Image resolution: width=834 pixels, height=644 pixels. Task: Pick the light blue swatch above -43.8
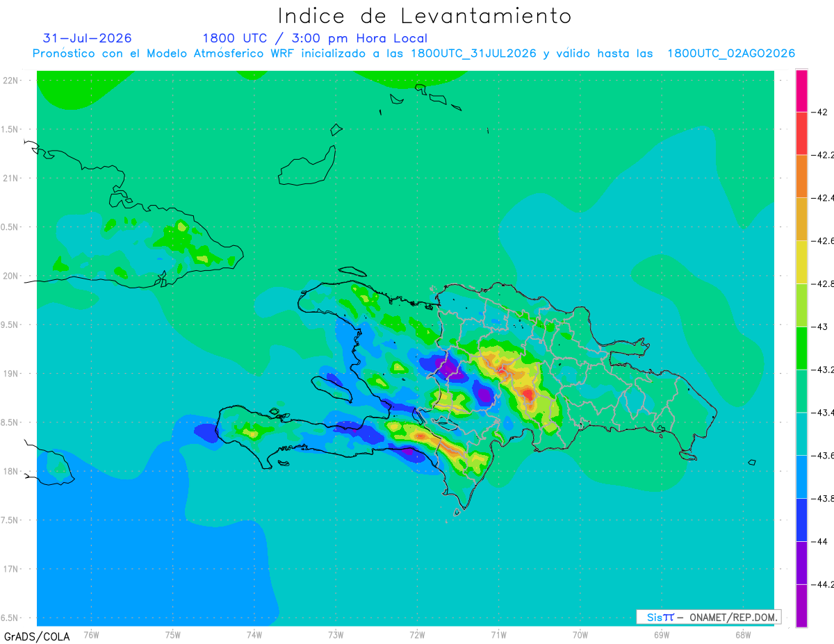tap(801, 477)
